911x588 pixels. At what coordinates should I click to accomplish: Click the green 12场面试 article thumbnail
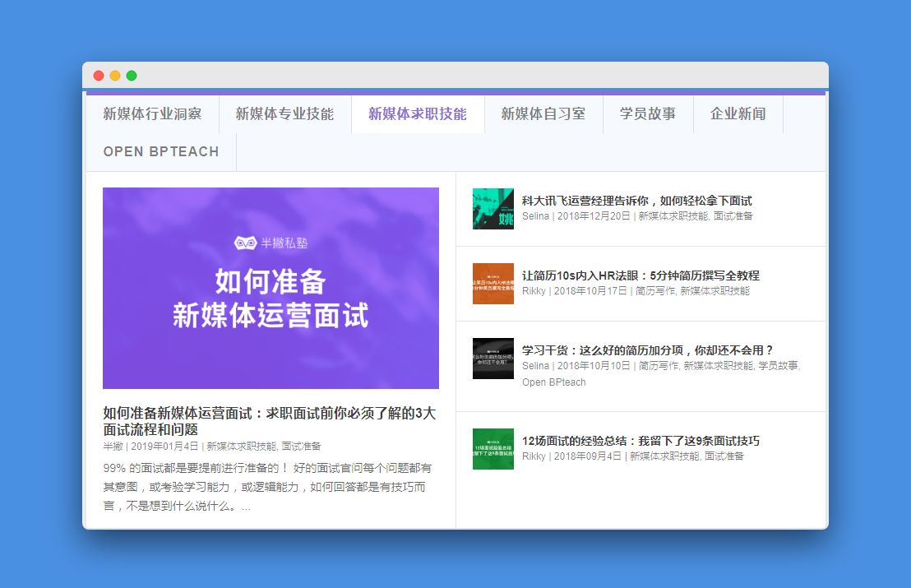492,450
